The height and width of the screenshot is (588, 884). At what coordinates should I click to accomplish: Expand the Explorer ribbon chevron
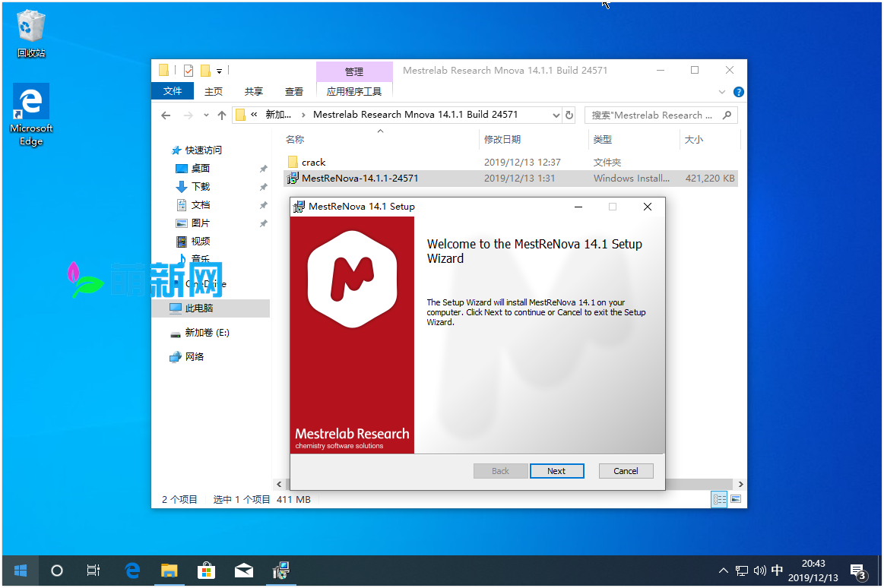721,92
